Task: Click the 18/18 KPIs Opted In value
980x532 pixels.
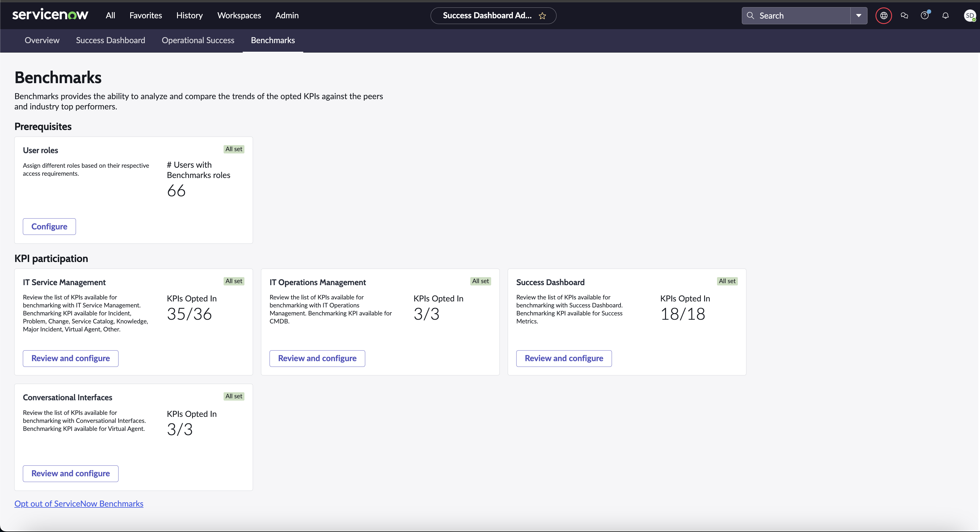Action: pos(682,314)
